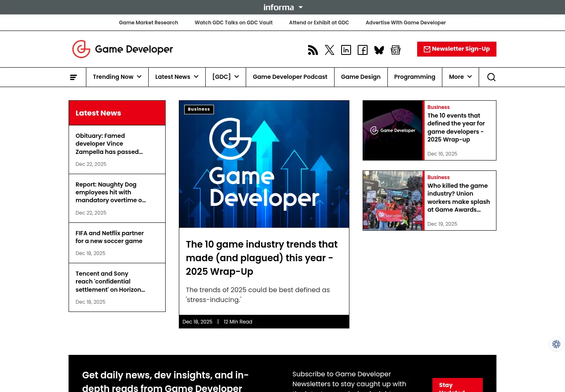Viewport: 565px width, 392px height.
Task: Open the Programming menu item
Action: click(x=415, y=77)
